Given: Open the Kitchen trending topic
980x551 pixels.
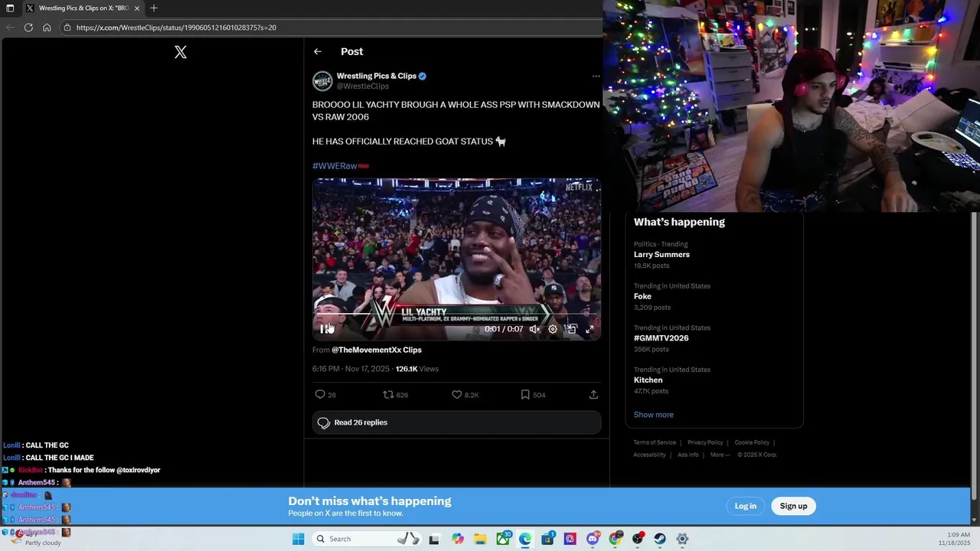Looking at the screenshot, I should (648, 380).
